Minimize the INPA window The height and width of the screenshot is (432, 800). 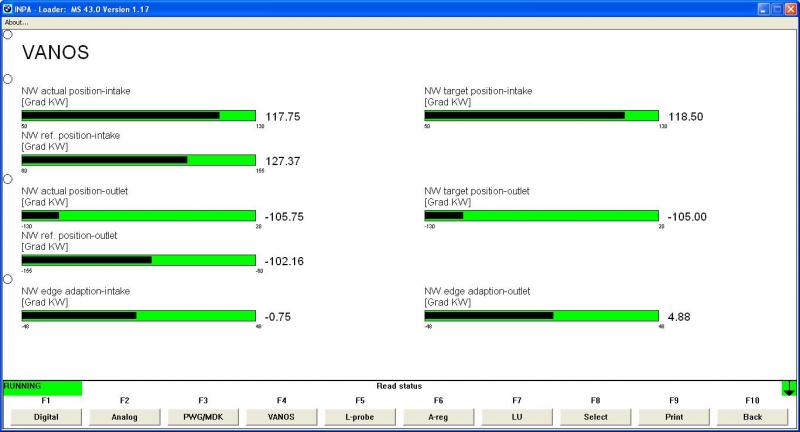point(764,9)
